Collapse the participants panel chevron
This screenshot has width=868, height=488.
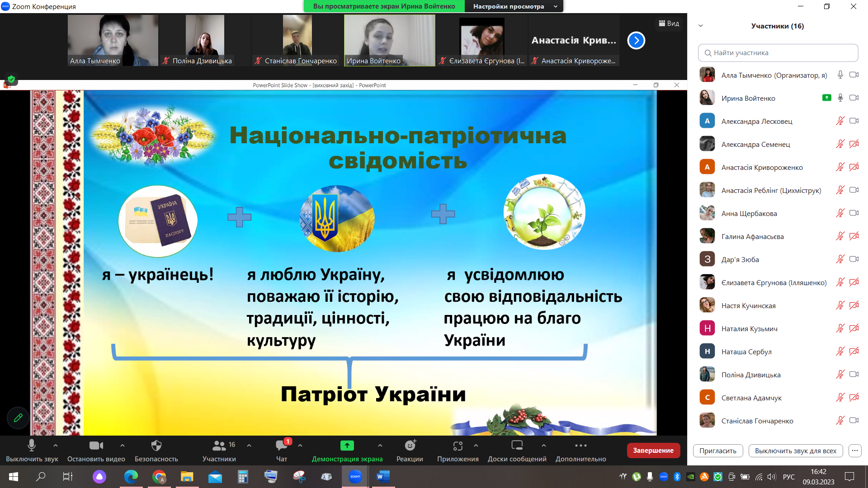pos(701,26)
